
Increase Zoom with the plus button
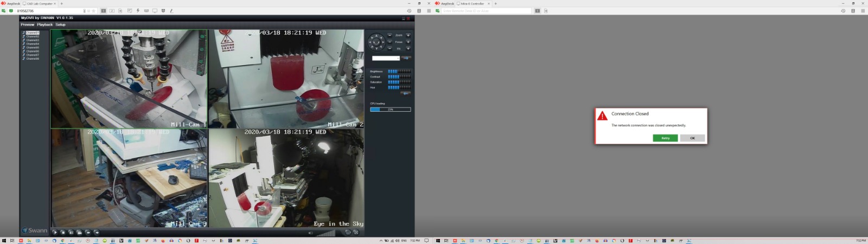[x=408, y=35]
